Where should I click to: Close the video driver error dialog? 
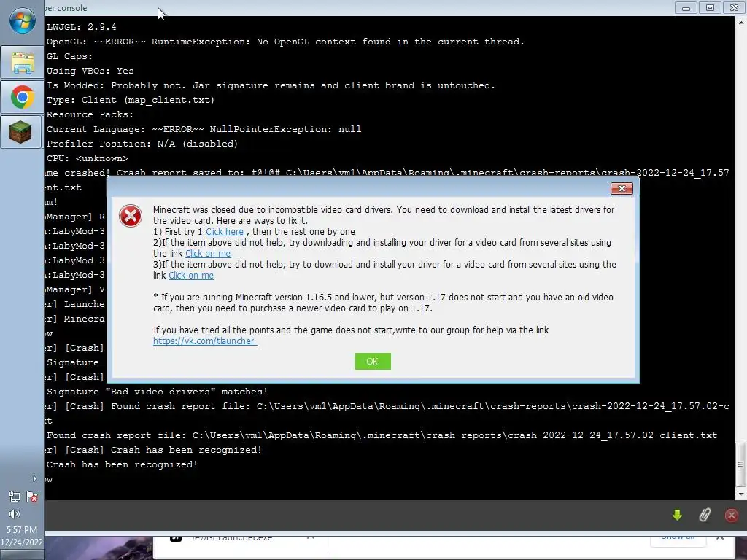pyautogui.click(x=622, y=189)
